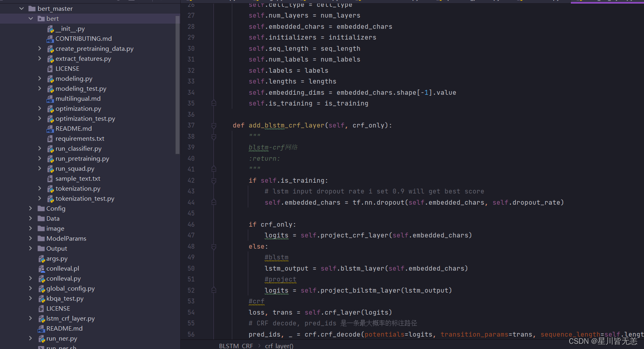Toggle fold end marker at line 35
Image resolution: width=644 pixels, height=349 pixels.
point(214,103)
